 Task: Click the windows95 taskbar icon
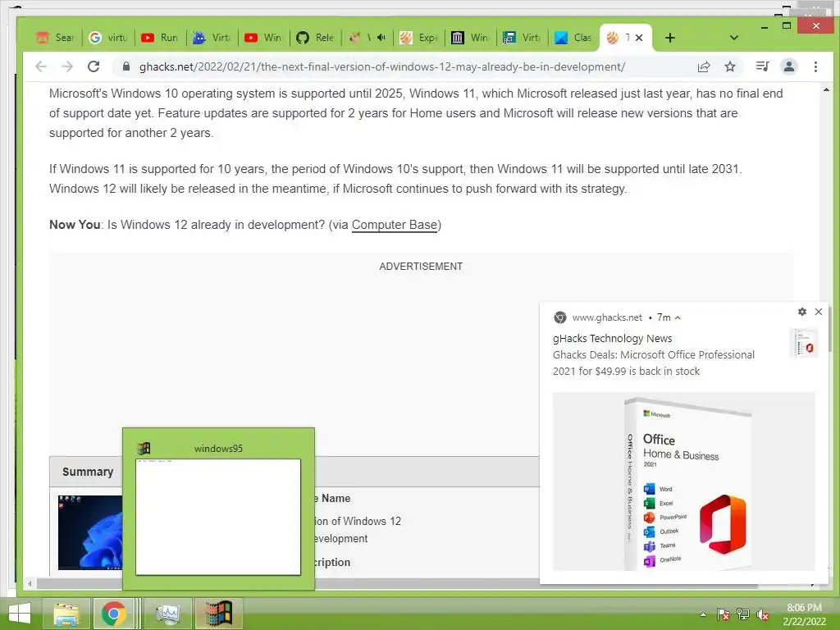pos(219,614)
